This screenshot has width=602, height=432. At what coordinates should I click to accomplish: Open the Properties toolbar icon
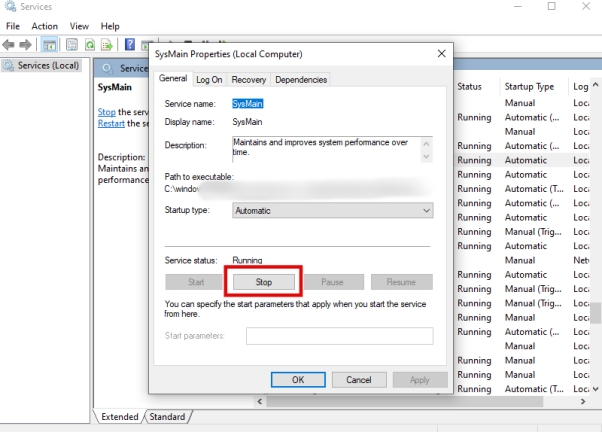72,45
